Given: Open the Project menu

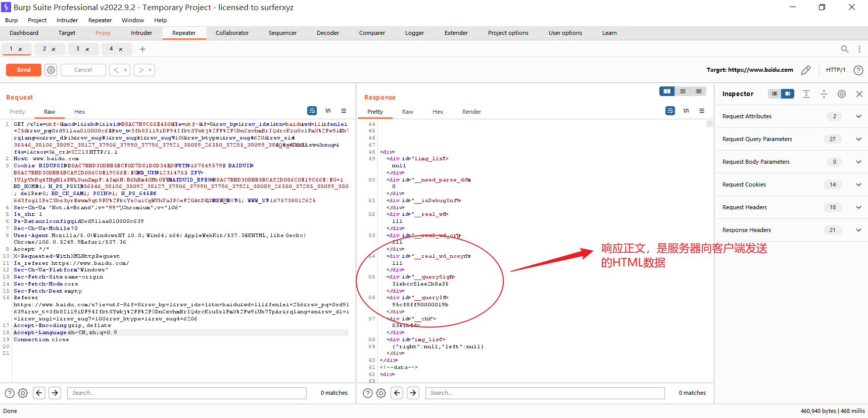Looking at the screenshot, I should 37,20.
